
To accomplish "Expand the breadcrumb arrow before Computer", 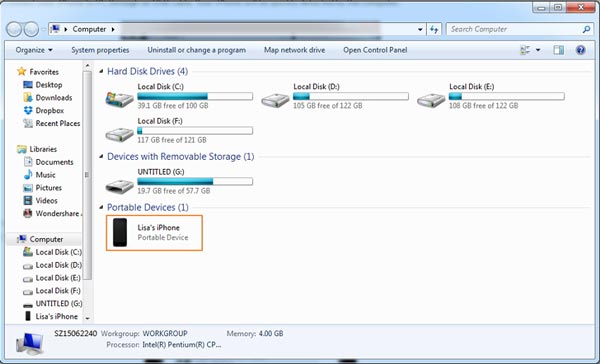I will (x=66, y=29).
